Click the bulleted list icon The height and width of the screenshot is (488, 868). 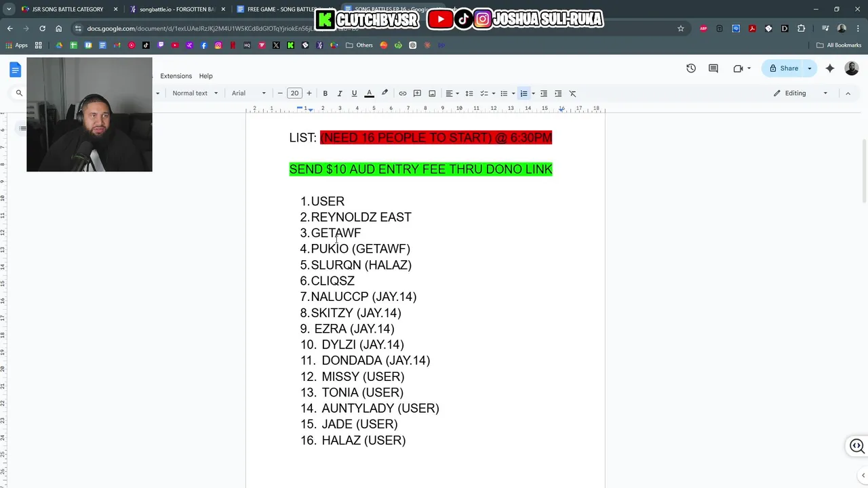[503, 94]
